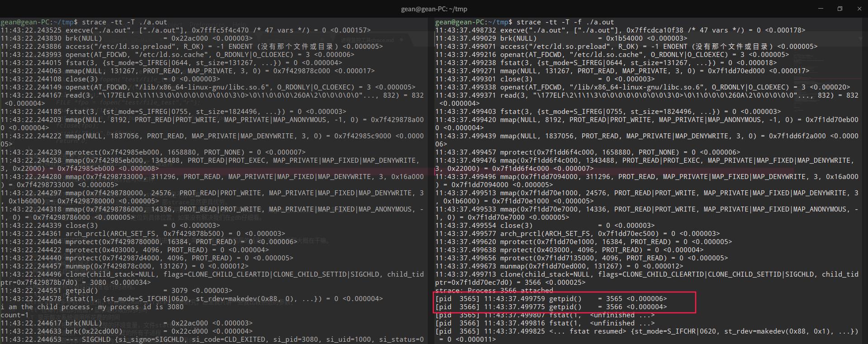This screenshot has height=344, width=868.
Task: Select the 11:43:37.499457 mprotect PROT_NONE line
Action: click(x=588, y=152)
